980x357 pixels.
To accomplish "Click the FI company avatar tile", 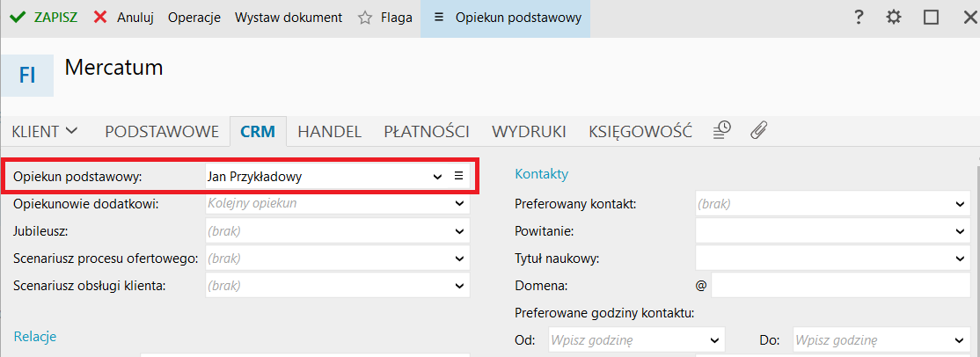I will click(27, 75).
